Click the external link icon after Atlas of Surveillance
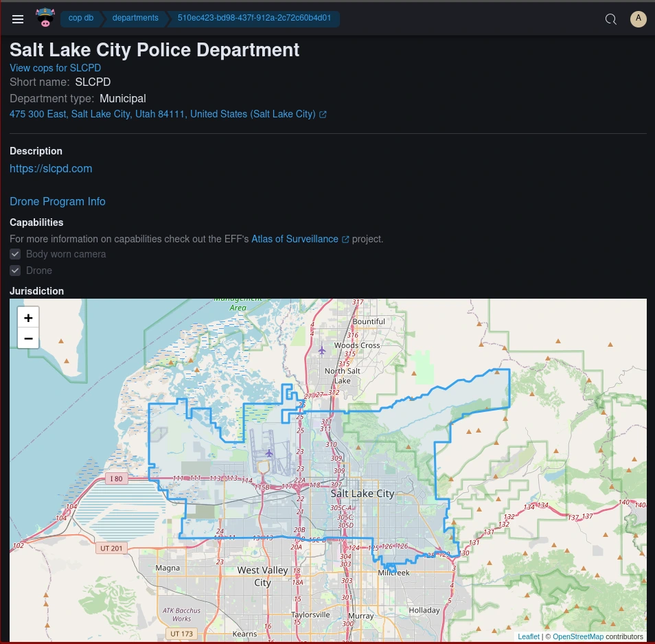 pyautogui.click(x=345, y=240)
